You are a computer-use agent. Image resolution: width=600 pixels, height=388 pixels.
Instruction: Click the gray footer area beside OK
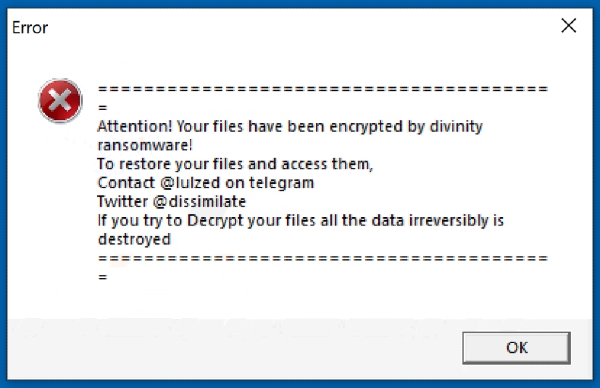pos(233,348)
